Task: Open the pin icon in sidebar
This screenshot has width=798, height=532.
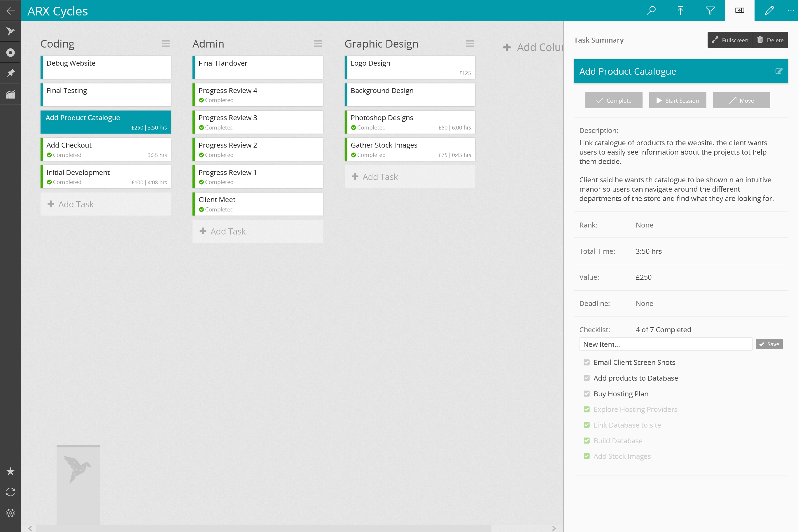Action: pos(10,73)
